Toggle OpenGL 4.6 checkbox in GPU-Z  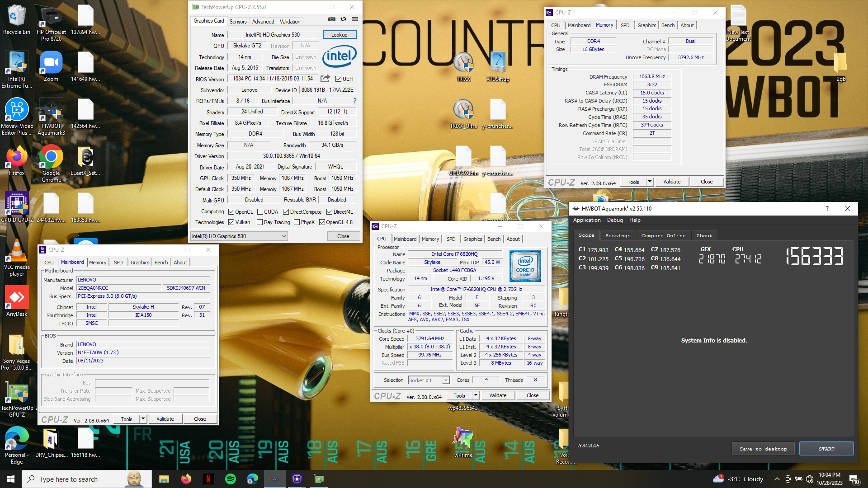(x=322, y=222)
